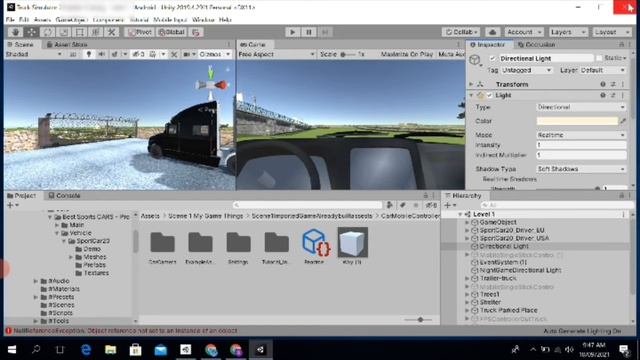640x360 pixels.
Task: Open the Account dropdown
Action: [524, 32]
